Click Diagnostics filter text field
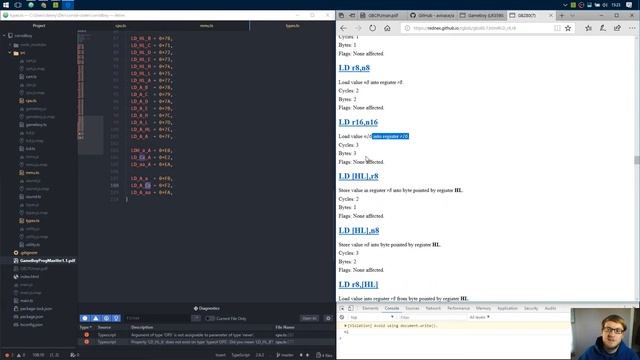 pyautogui.click(x=157, y=318)
